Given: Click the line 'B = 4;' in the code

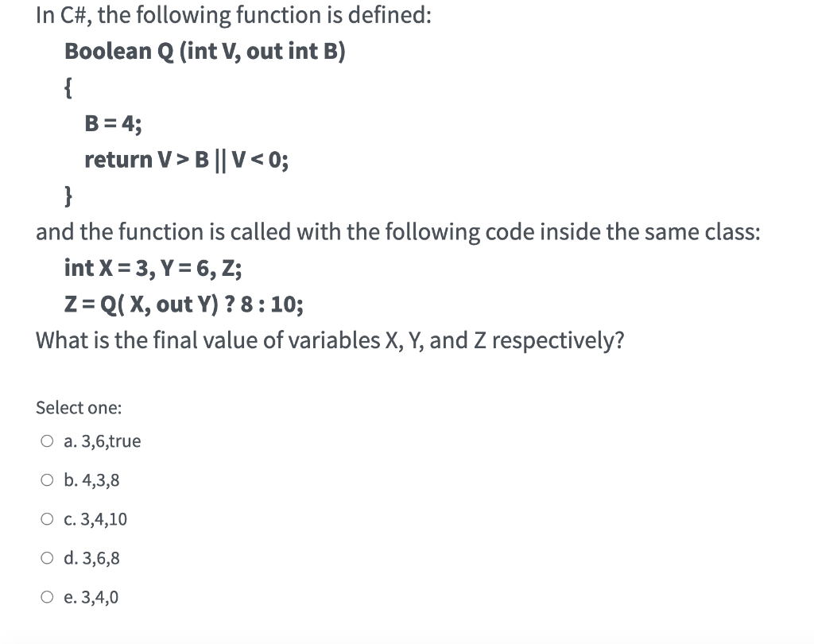Looking at the screenshot, I should click(112, 123).
